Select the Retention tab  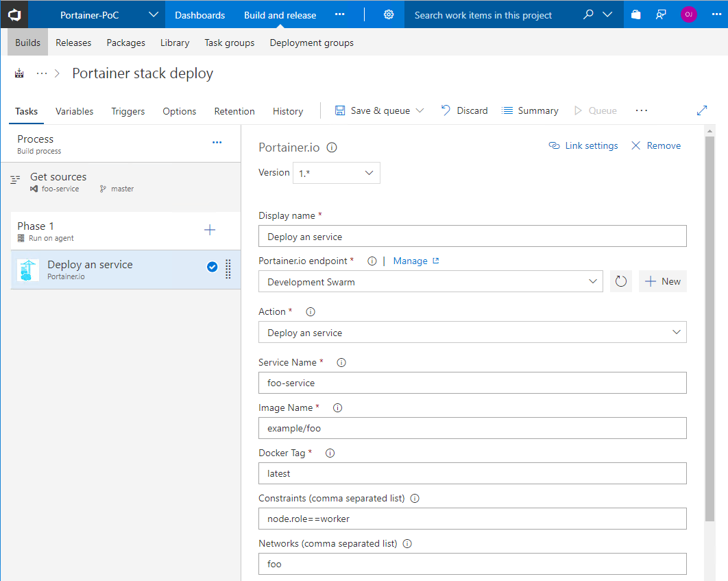pyautogui.click(x=234, y=111)
